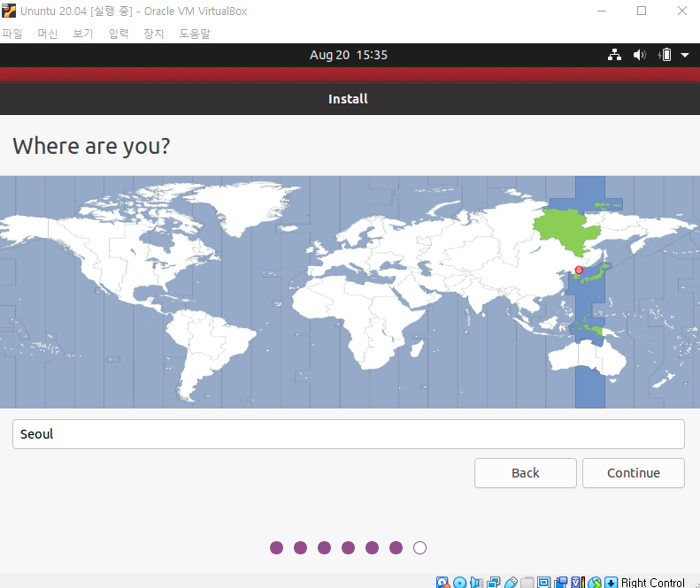This screenshot has height=588, width=700.
Task: Open the 파일 menu
Action: pos(12,34)
